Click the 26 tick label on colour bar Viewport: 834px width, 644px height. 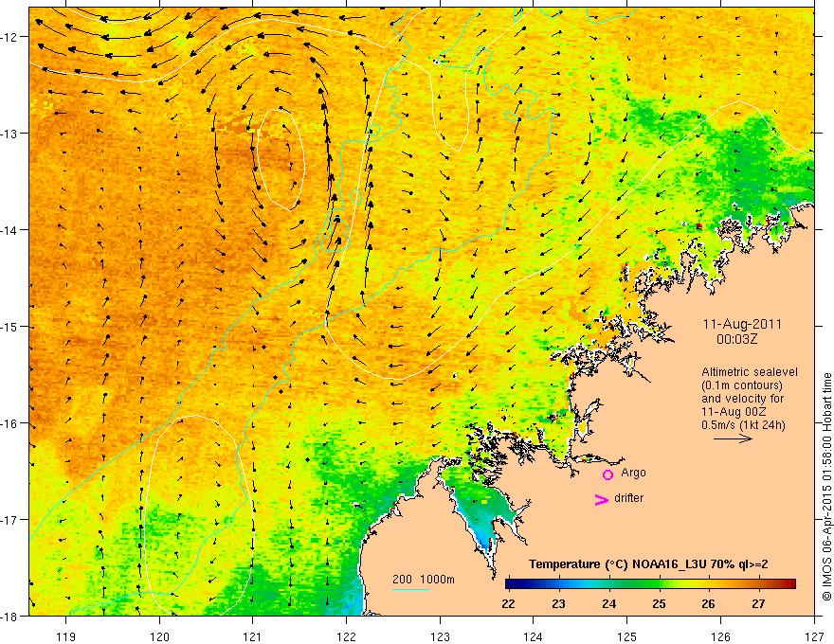coord(708,603)
